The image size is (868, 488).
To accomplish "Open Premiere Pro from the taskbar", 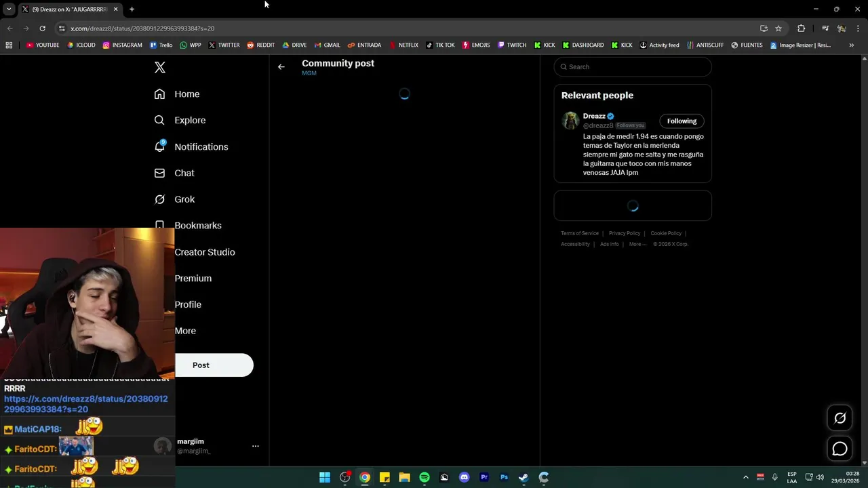I will pyautogui.click(x=484, y=477).
